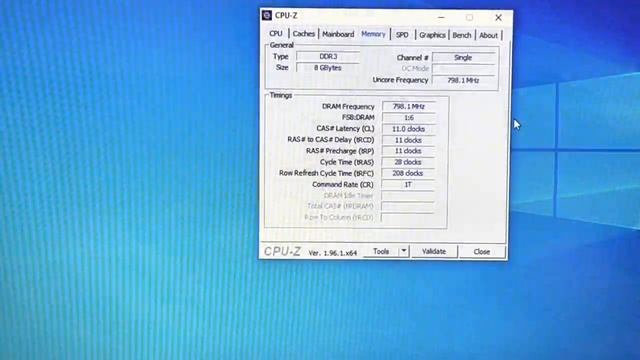
Task: Expand the Tools dropdown arrow
Action: (404, 251)
